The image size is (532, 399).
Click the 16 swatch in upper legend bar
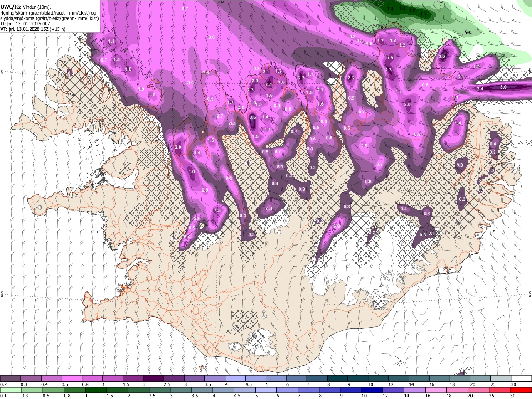tap(439, 378)
